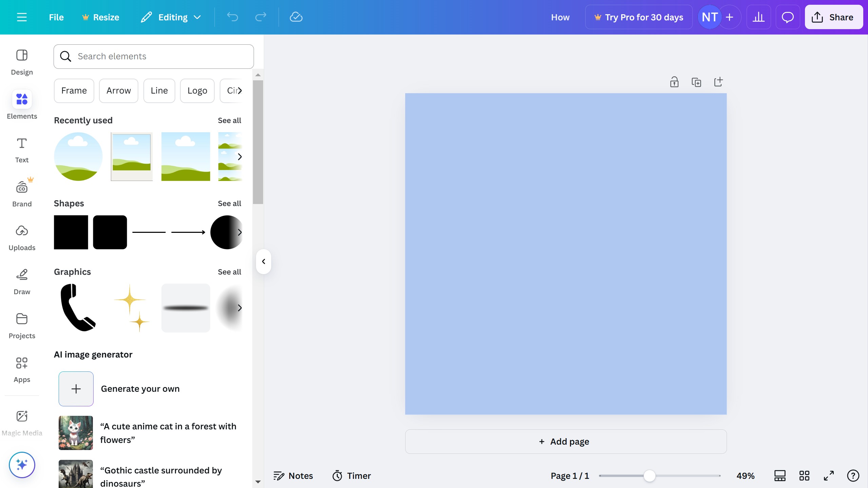
Task: Open the Brand kit panel
Action: (22, 194)
